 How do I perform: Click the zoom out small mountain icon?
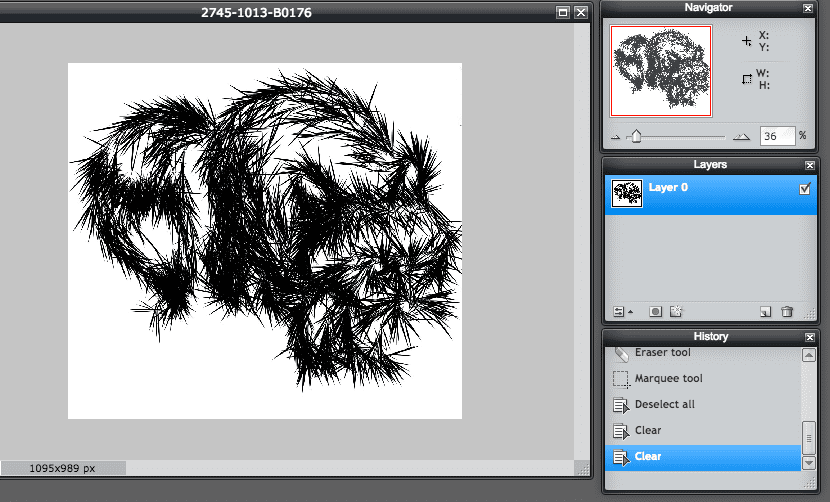coord(615,136)
